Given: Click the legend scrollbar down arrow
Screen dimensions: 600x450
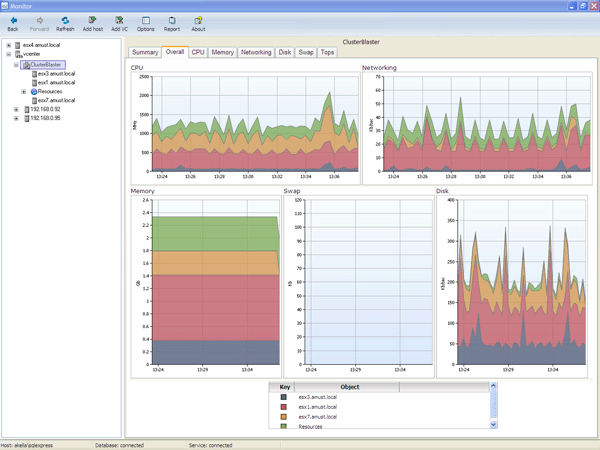Looking at the screenshot, I should pos(493,424).
